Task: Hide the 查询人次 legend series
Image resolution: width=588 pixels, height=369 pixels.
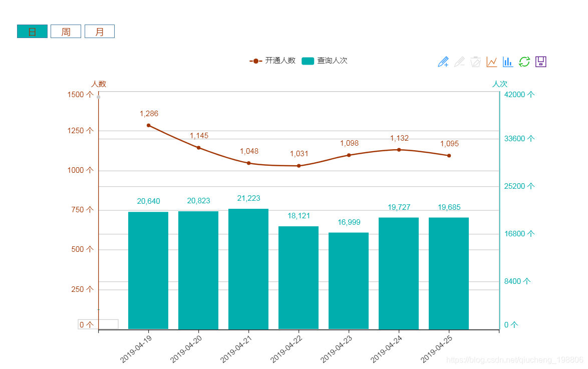Action: (x=325, y=61)
